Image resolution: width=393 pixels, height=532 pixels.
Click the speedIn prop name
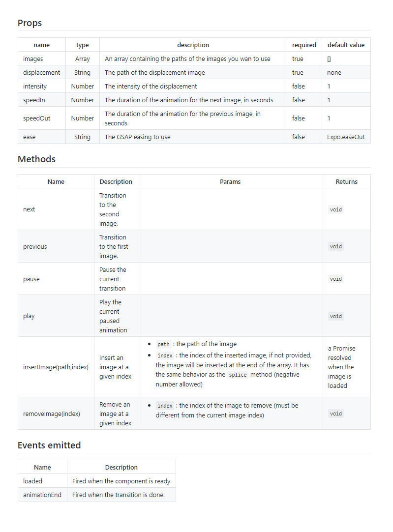click(x=34, y=100)
